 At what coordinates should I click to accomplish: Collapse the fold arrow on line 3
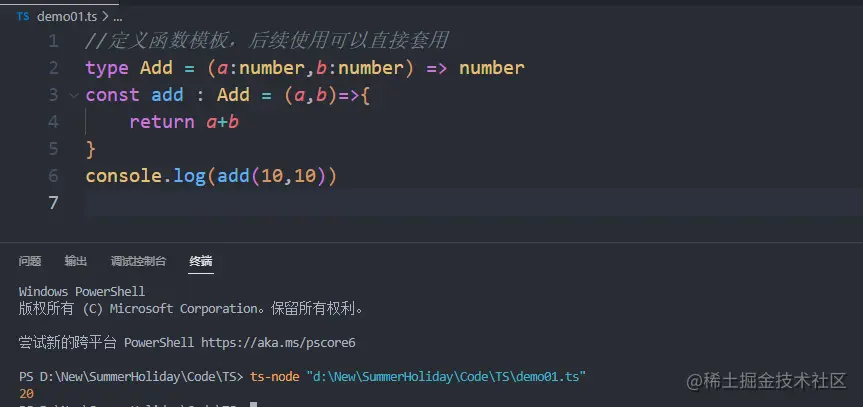coord(74,95)
